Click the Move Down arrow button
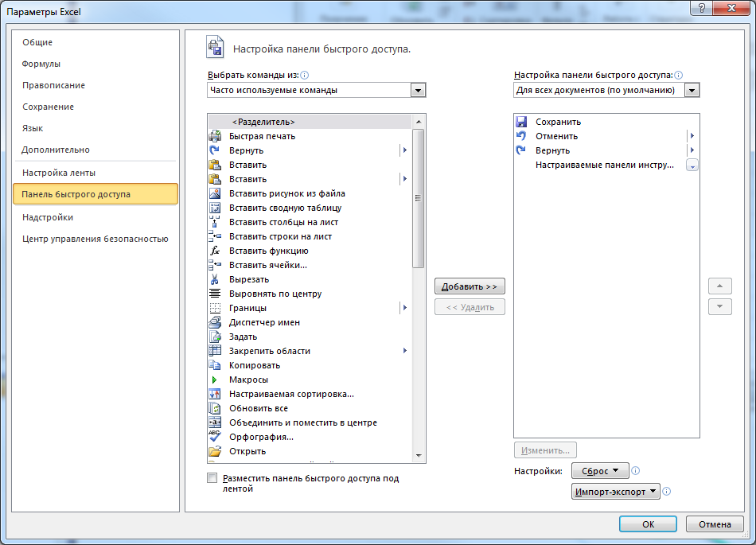The width and height of the screenshot is (756, 545). (720, 306)
